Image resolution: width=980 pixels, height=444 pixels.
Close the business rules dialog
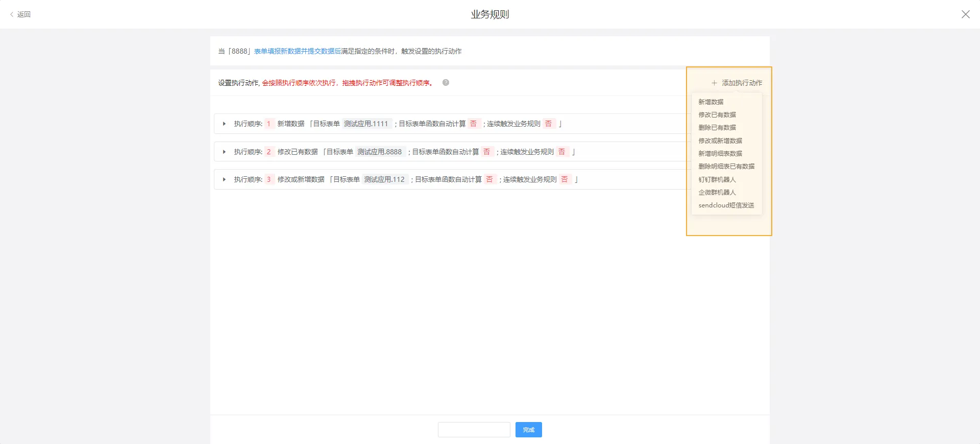965,14
